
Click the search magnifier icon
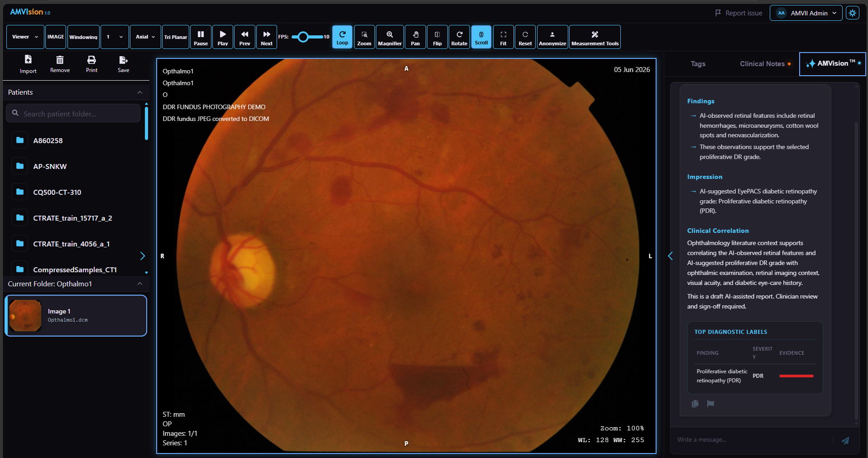(15, 113)
